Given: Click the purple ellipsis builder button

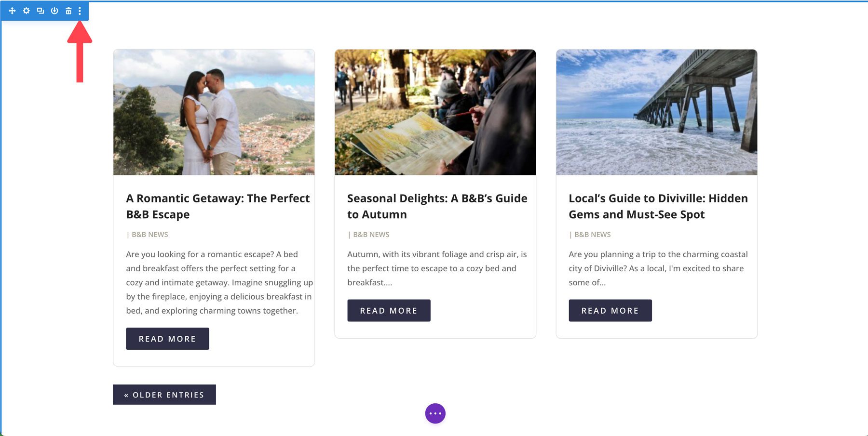Looking at the screenshot, I should pyautogui.click(x=435, y=413).
